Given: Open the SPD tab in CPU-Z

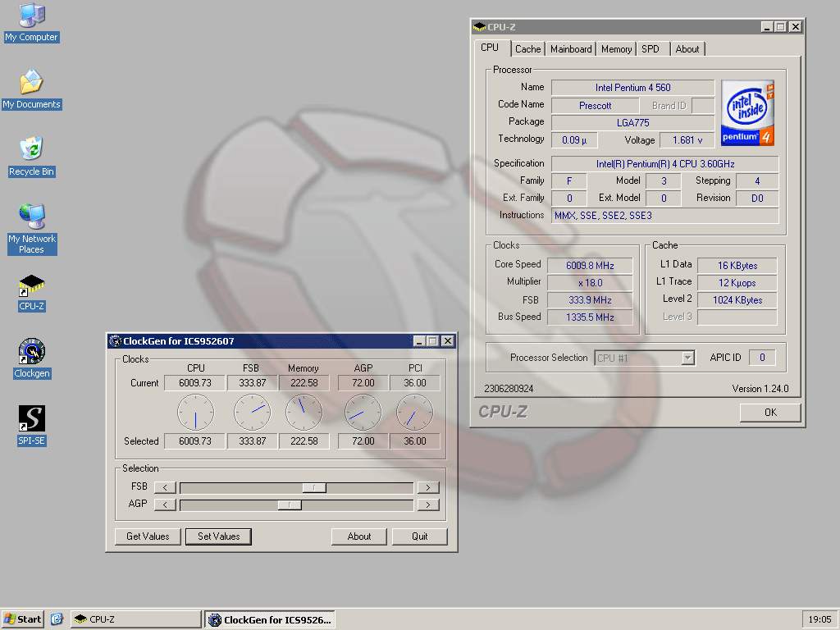Looking at the screenshot, I should (x=651, y=49).
